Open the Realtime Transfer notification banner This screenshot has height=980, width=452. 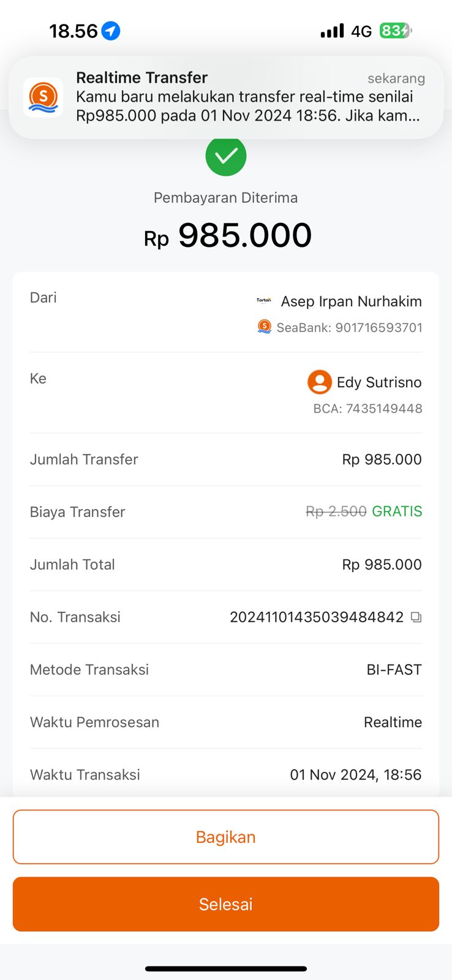226,97
